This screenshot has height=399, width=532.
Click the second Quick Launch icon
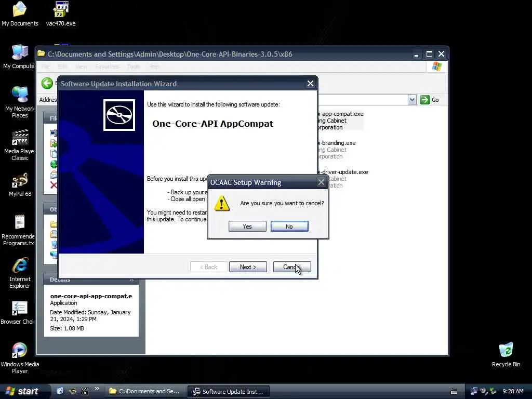73,391
